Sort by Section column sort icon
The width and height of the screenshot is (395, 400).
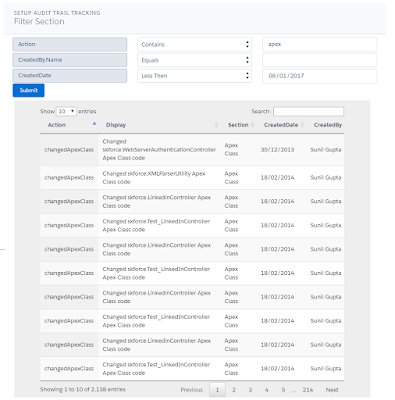(252, 125)
